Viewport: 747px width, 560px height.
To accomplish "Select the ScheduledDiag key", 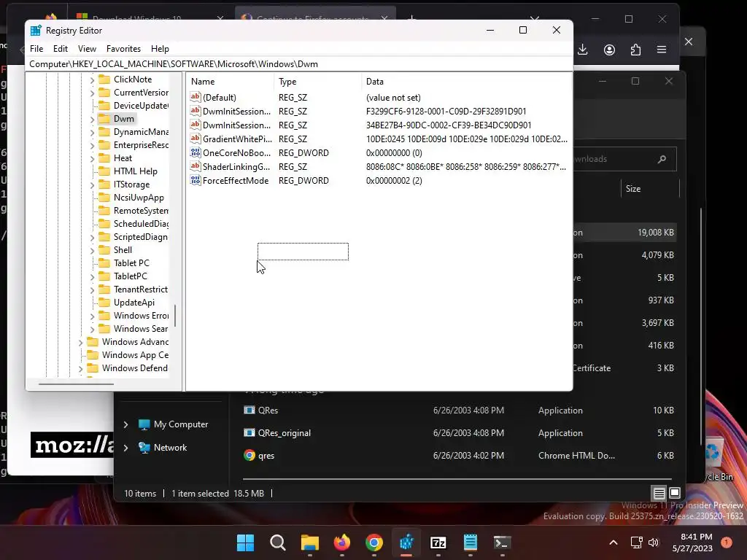I will 141,223.
